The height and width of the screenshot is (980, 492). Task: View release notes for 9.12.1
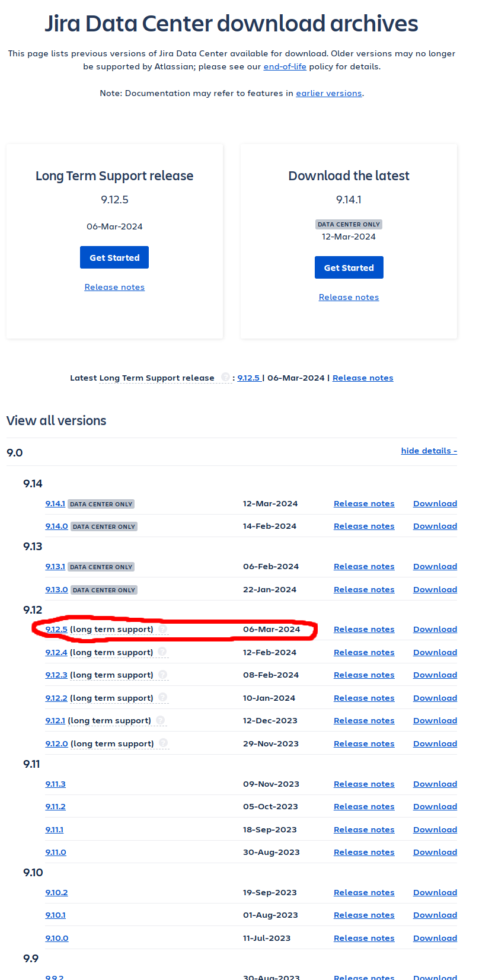tap(364, 720)
